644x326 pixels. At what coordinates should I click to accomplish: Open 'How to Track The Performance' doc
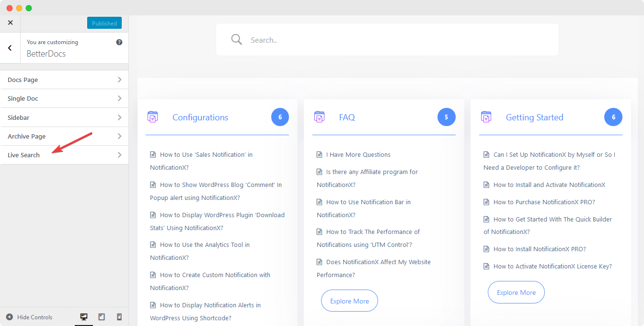368,238
